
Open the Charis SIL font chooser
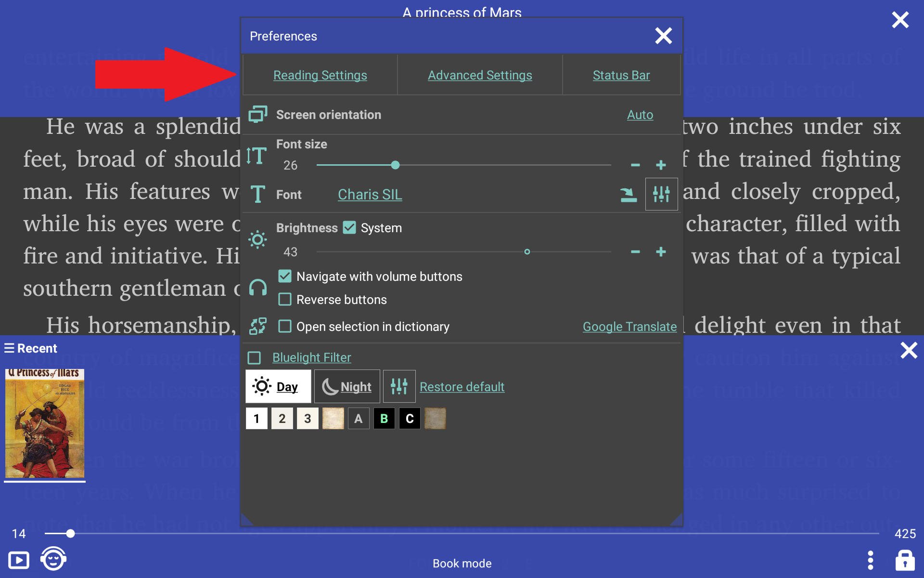click(370, 194)
